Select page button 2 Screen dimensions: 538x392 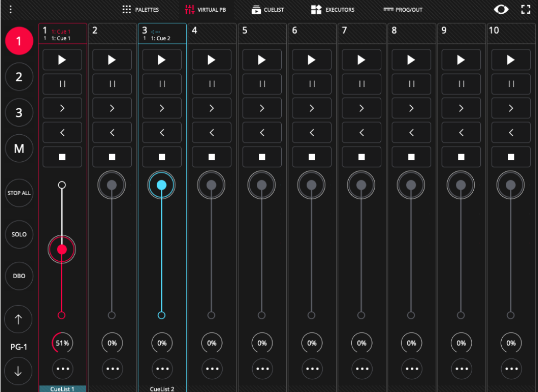(19, 77)
